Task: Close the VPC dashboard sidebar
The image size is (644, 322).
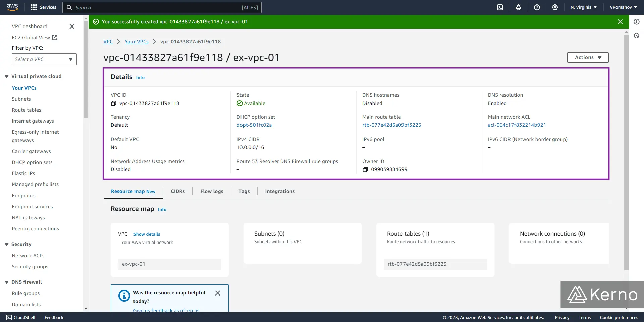Action: [72, 26]
